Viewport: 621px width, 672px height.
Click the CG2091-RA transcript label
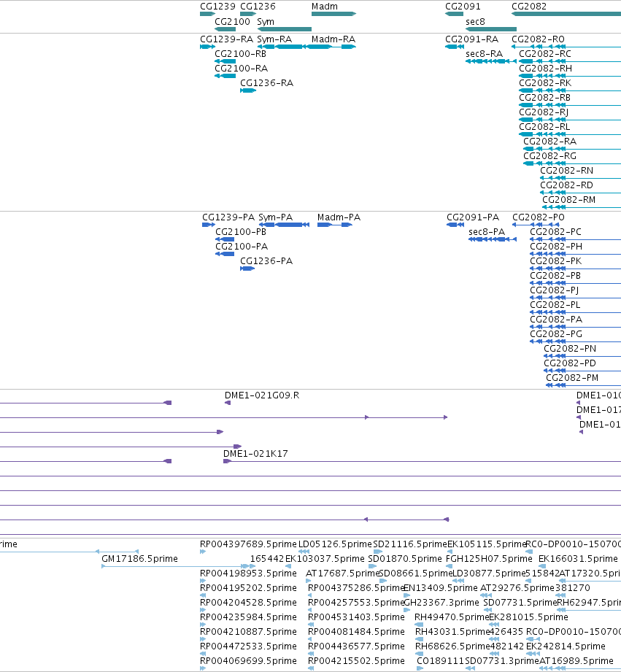472,39
